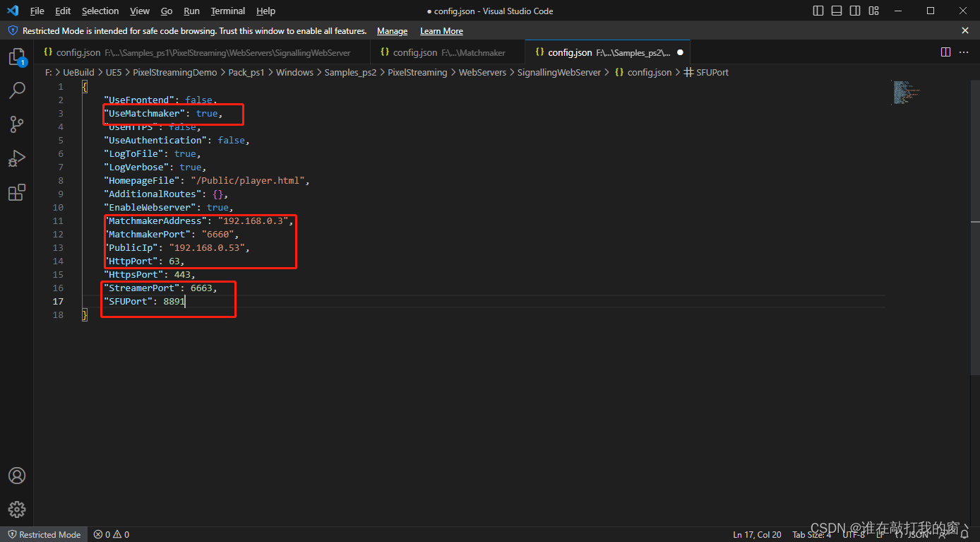Toggle the bottom panel visibility
Screen dimensions: 980x542
click(x=837, y=11)
